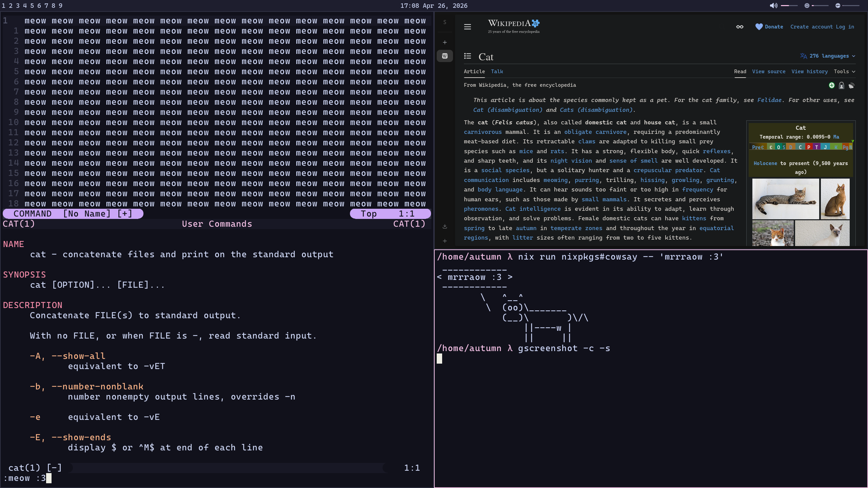Click the gscreenshot -c -s terminal command

(564, 348)
